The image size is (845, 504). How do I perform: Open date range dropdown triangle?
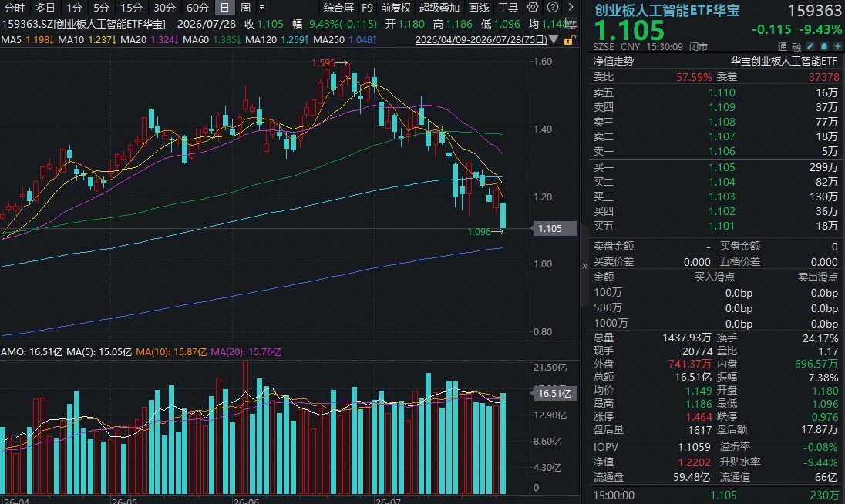(554, 39)
